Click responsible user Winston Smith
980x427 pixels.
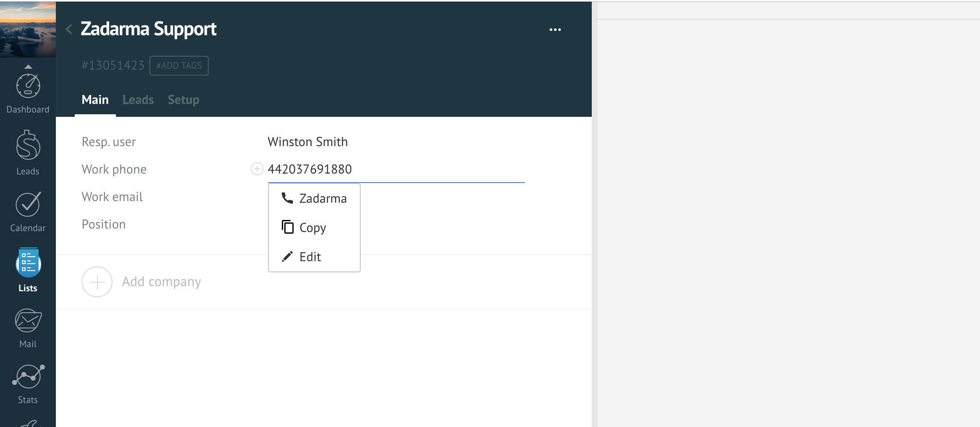(307, 142)
